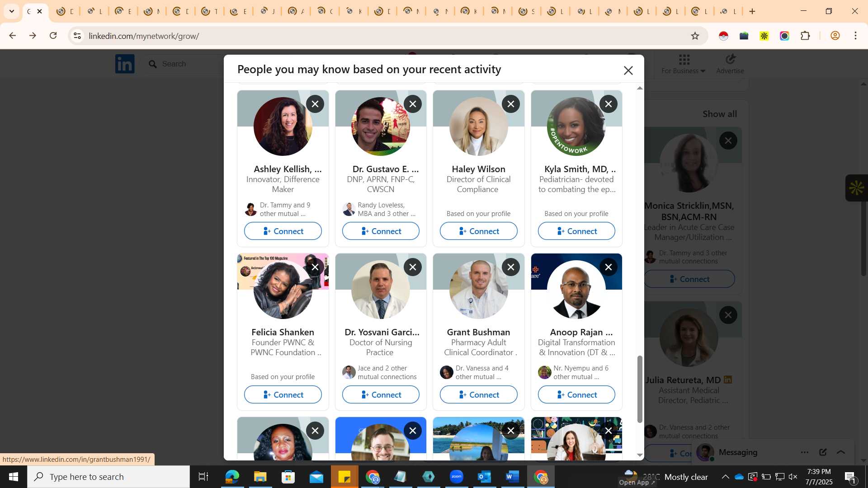
Task: Open Felicia Shanken's profile name link
Action: [x=283, y=332]
